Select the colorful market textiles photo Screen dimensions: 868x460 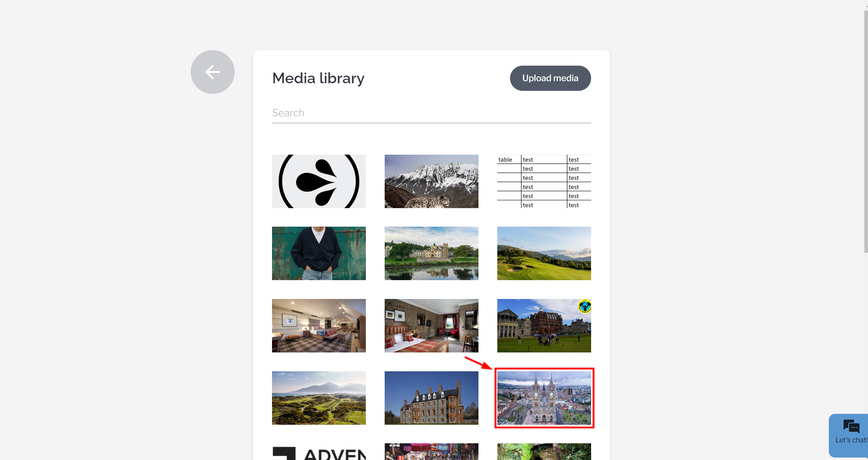pyautogui.click(x=431, y=452)
